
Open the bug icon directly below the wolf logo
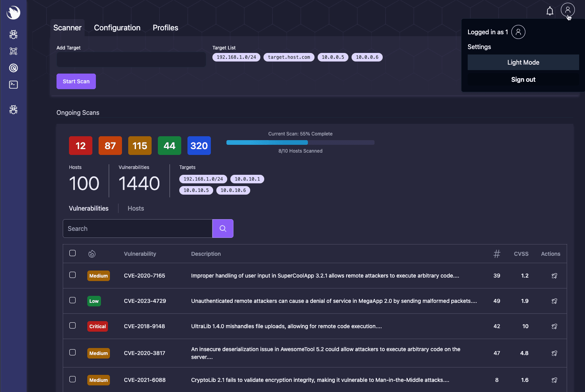coord(13,35)
